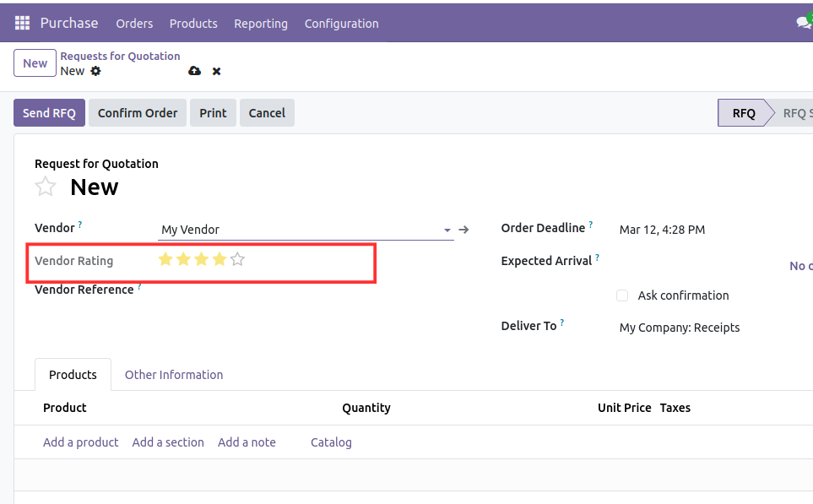Image resolution: width=813 pixels, height=504 pixels.
Task: Set vendor rating to two stars
Action: (x=183, y=258)
